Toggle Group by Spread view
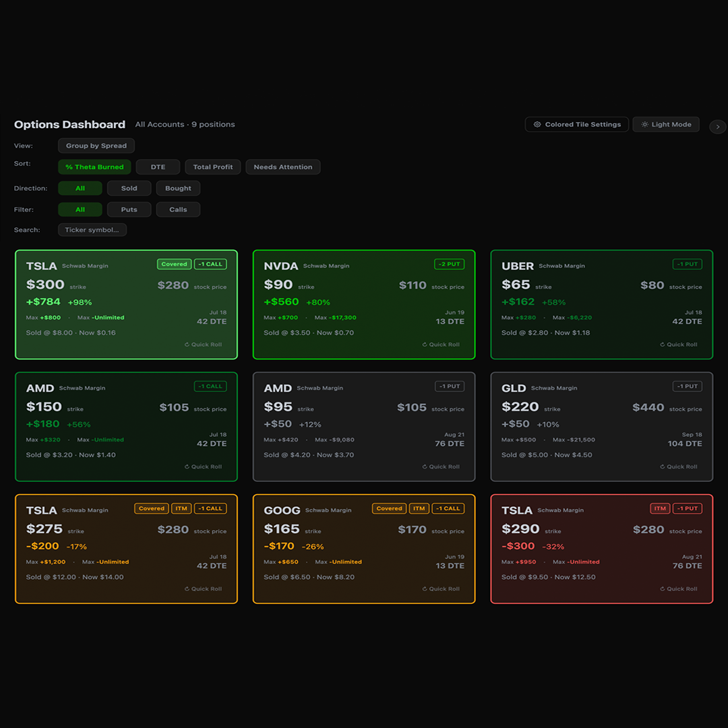728x728 pixels. click(x=96, y=146)
